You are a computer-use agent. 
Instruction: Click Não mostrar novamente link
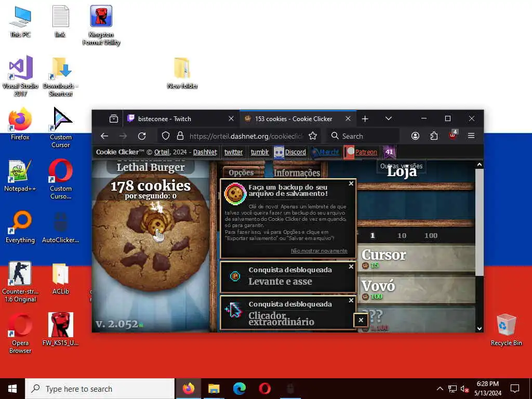pos(319,251)
